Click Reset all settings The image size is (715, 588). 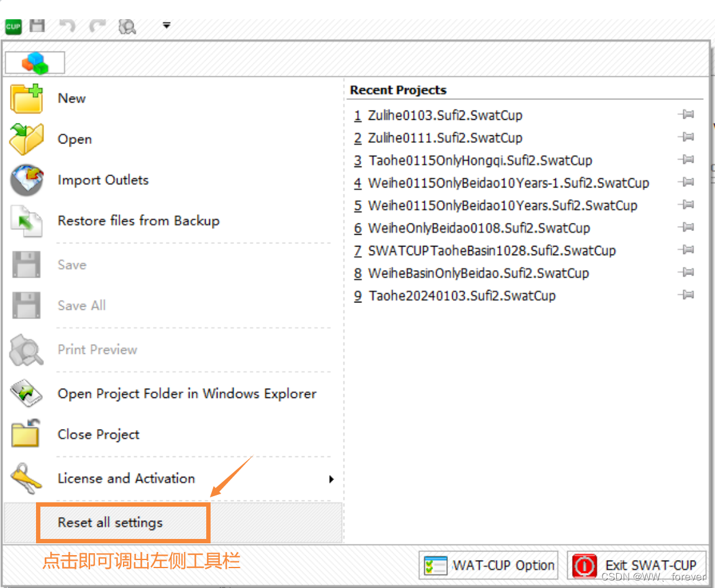[110, 522]
